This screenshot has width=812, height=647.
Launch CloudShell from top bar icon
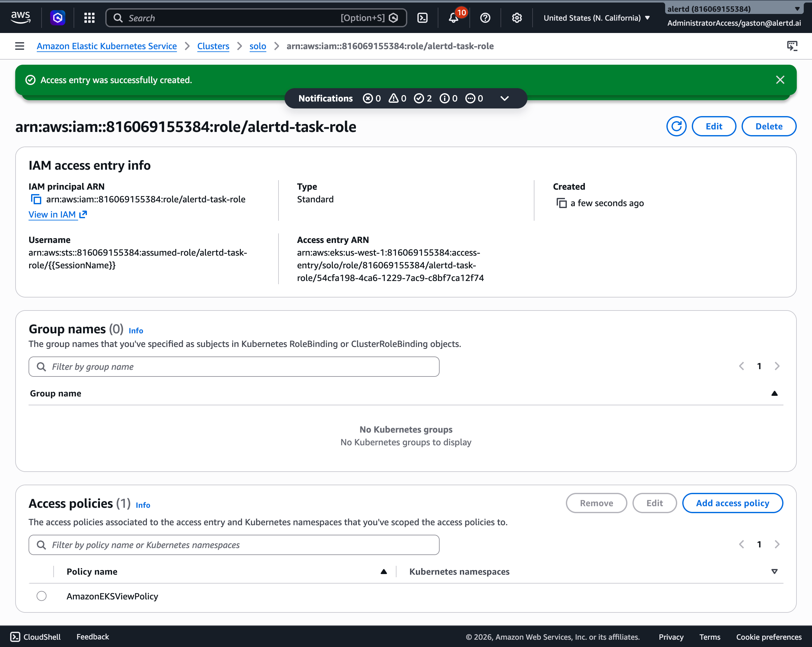[x=422, y=18]
